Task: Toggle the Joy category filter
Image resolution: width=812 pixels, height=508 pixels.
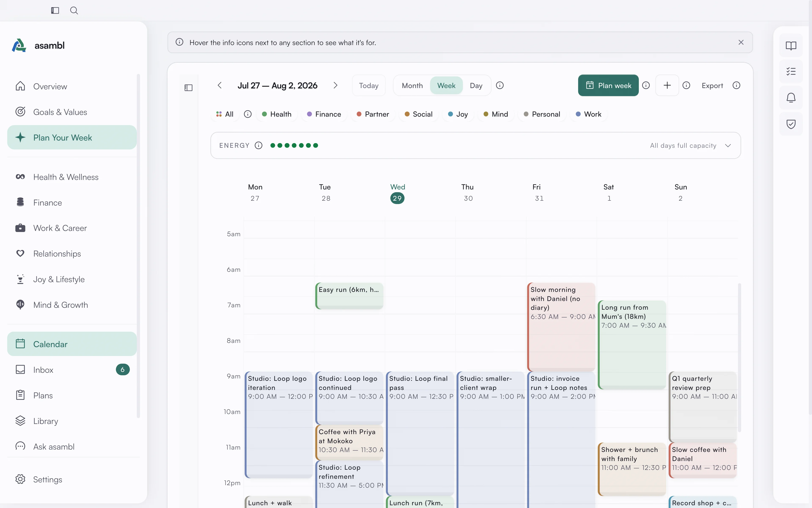Action: click(458, 114)
